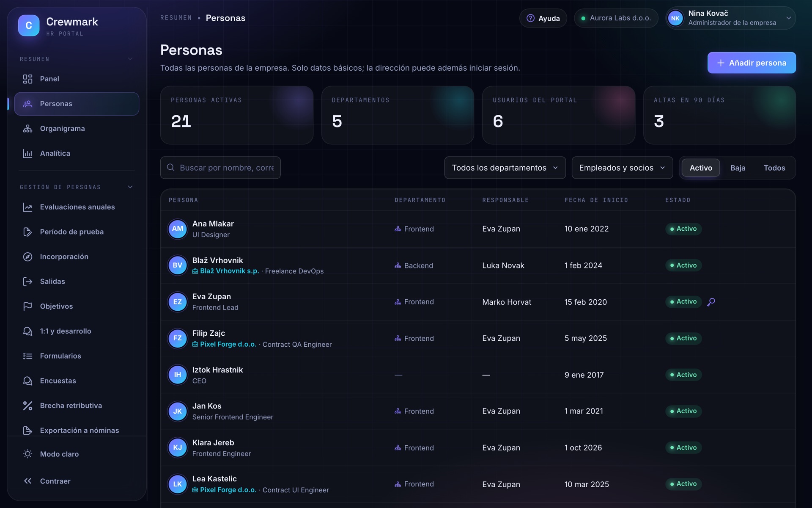This screenshot has height=508, width=812.
Task: Click the Incorporación compass icon
Action: tap(27, 257)
